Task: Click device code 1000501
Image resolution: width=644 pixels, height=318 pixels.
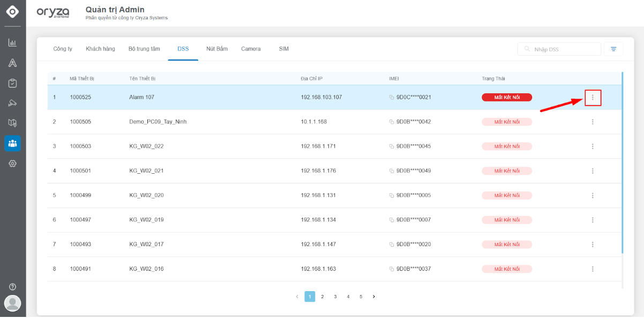Action: tap(80, 171)
